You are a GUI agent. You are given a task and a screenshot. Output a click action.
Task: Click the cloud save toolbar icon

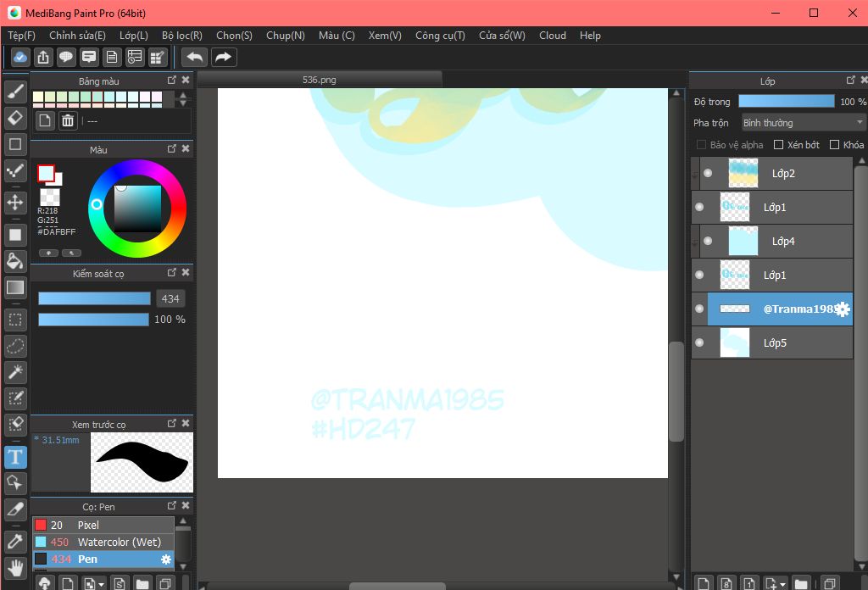(20, 57)
